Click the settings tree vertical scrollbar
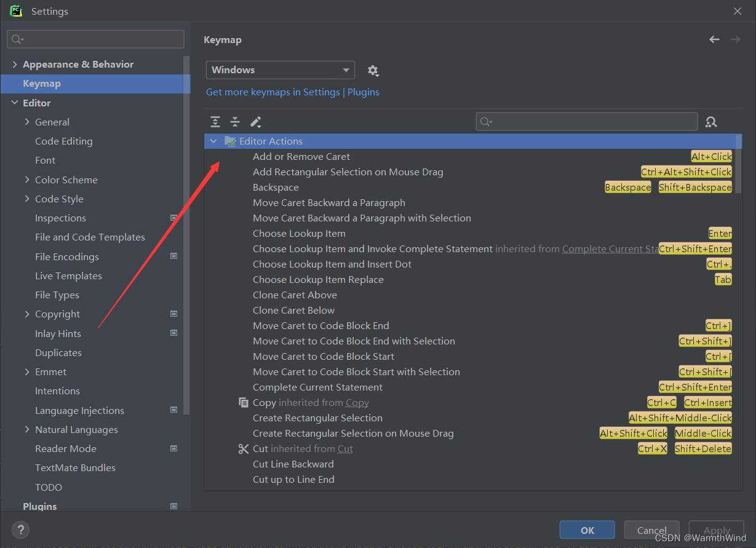 (x=186, y=234)
